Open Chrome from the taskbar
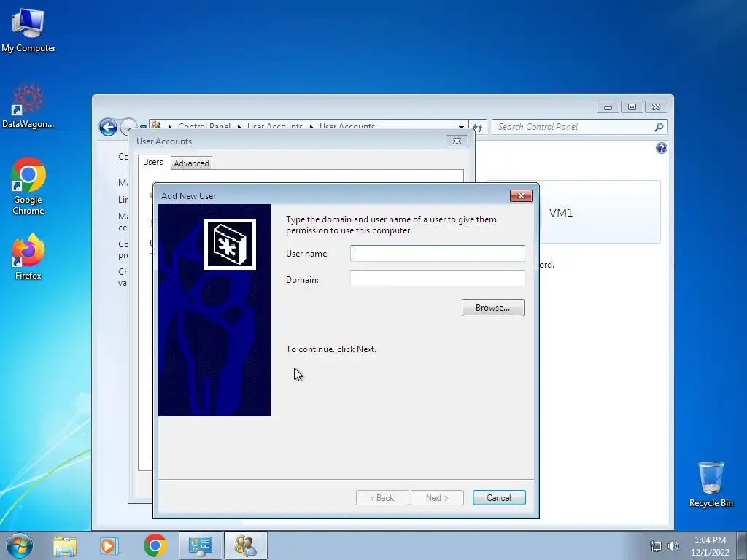Image resolution: width=747 pixels, height=560 pixels. [x=155, y=545]
